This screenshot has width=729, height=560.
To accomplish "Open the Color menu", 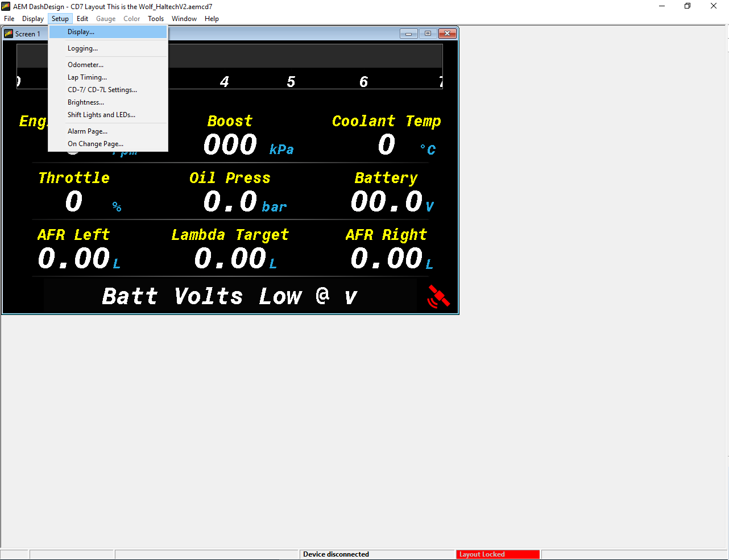I will pyautogui.click(x=132, y=19).
